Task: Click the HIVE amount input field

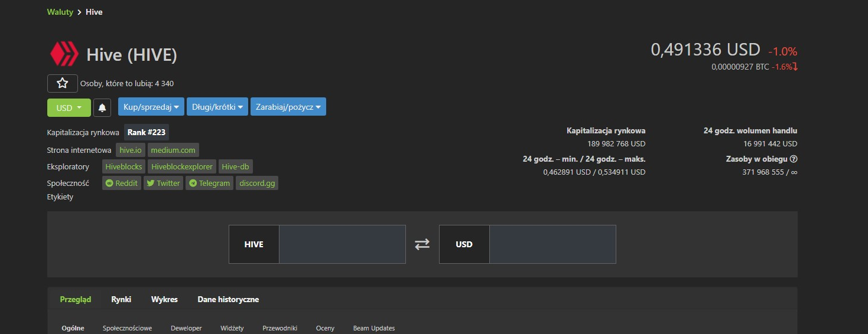Action: (342, 244)
